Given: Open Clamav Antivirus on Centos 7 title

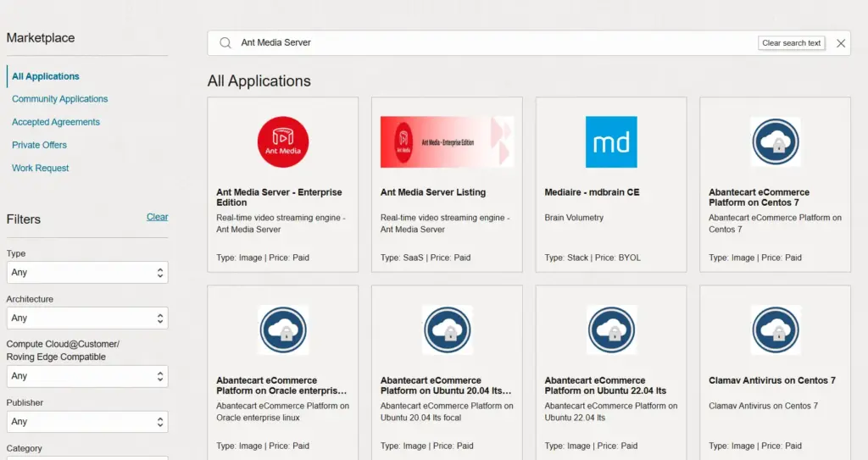Looking at the screenshot, I should pyautogui.click(x=771, y=380).
